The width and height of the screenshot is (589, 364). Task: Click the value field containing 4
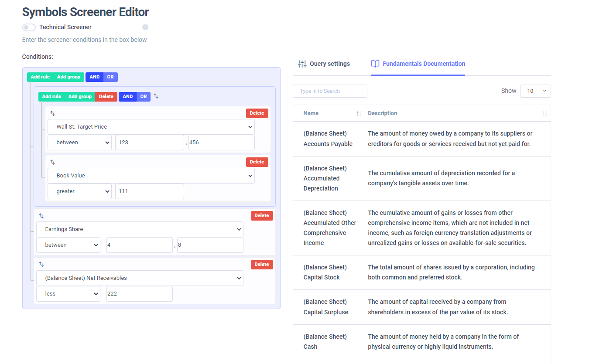pos(140,245)
